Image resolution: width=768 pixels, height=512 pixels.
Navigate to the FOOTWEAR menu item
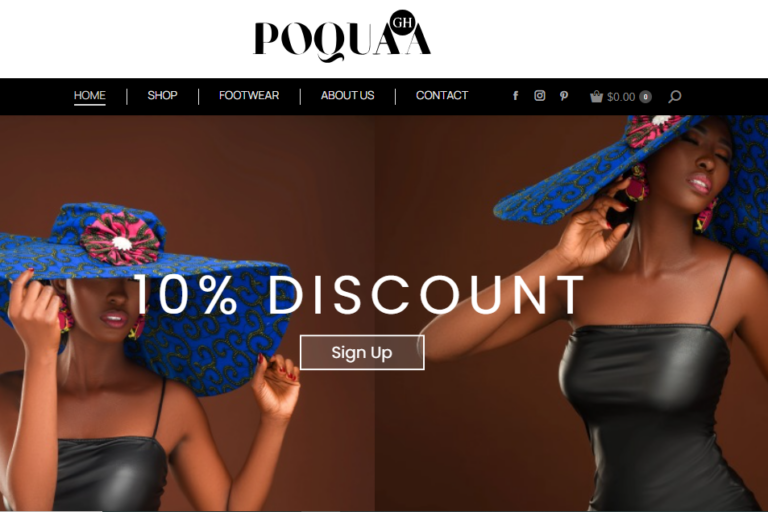tap(249, 96)
